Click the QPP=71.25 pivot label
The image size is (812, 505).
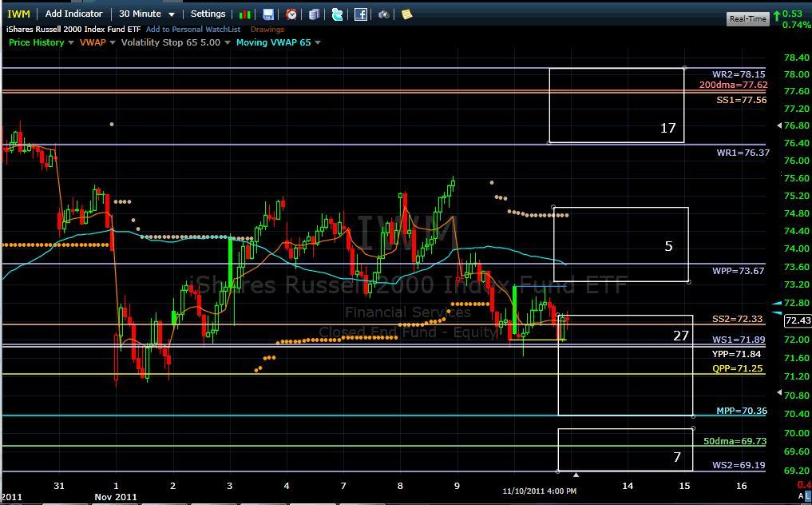point(738,368)
